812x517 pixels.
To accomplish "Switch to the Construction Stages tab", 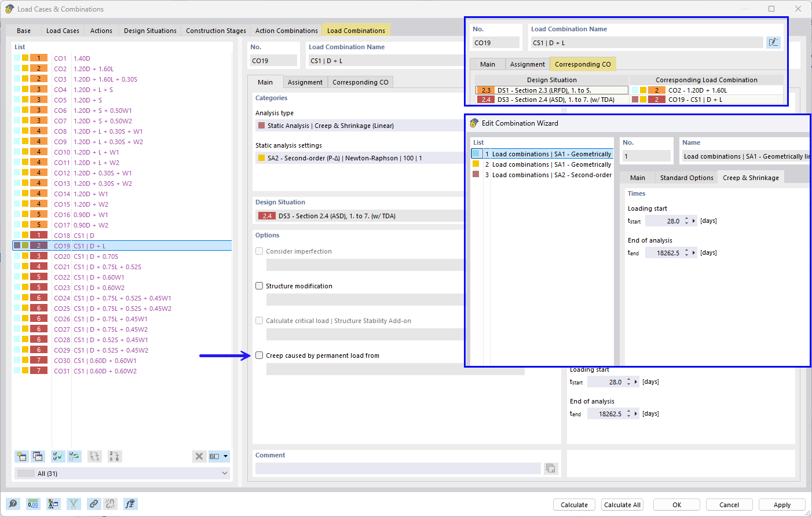I will tap(215, 30).
